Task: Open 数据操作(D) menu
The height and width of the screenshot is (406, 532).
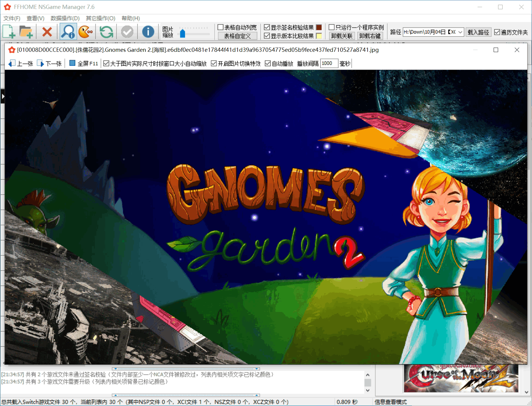Action: [x=65, y=18]
